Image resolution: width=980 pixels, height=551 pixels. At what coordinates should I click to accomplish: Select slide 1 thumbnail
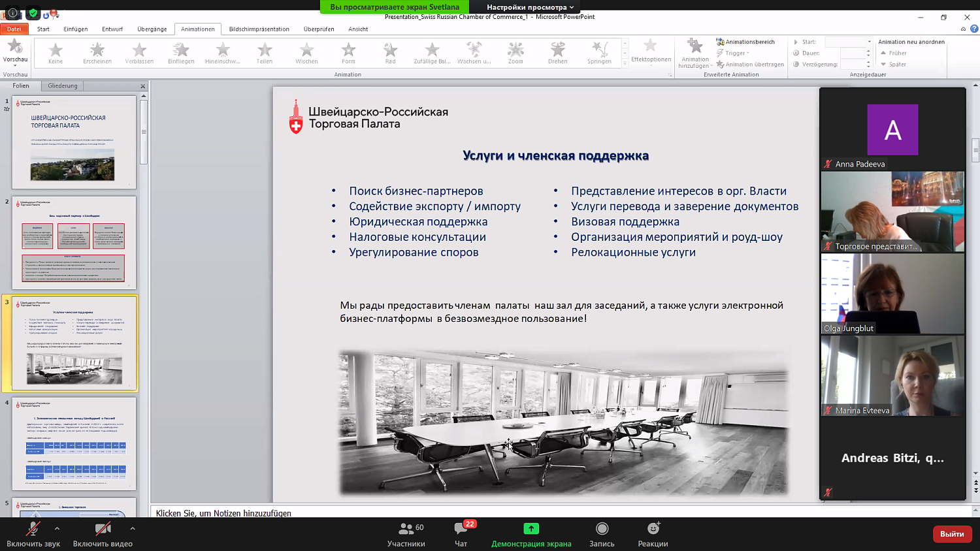click(x=74, y=142)
